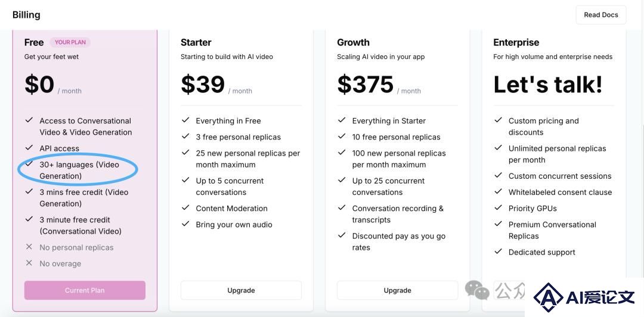Screen dimensions: 644x317
Task: Click the checkmark beside Dedicated support
Action: [498, 251]
